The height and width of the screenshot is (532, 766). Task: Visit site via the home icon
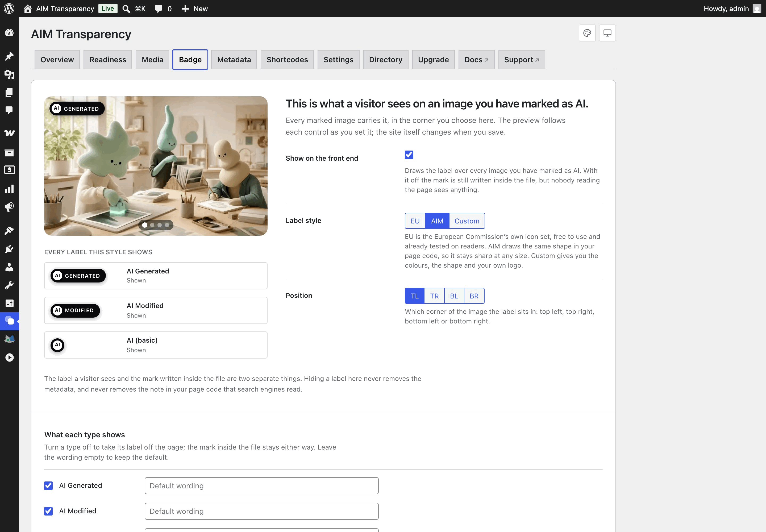point(28,9)
